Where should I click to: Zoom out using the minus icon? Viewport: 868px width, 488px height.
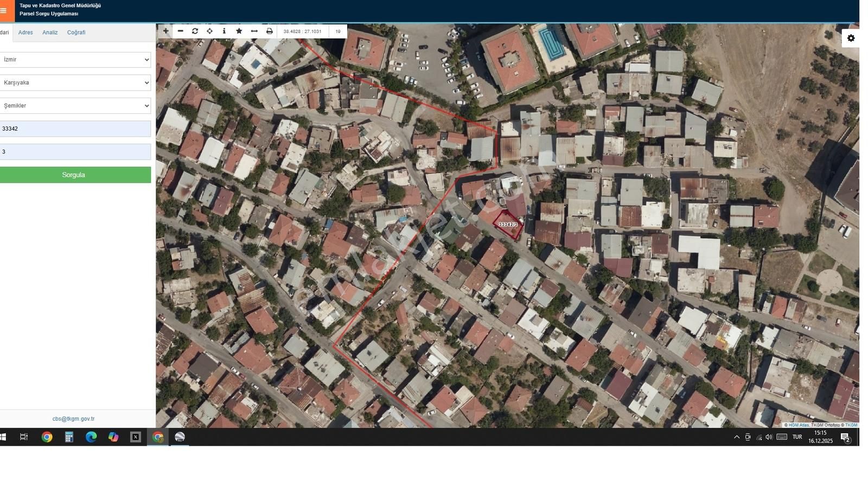(x=181, y=31)
